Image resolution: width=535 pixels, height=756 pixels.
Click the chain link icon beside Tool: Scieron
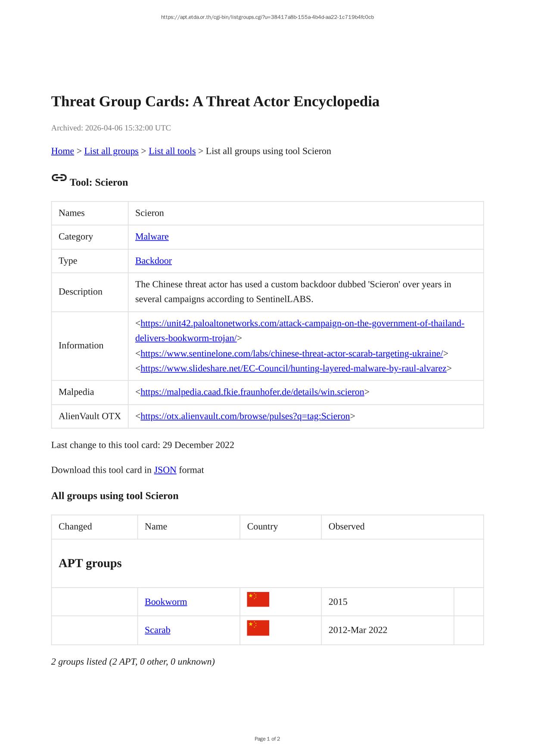59,178
